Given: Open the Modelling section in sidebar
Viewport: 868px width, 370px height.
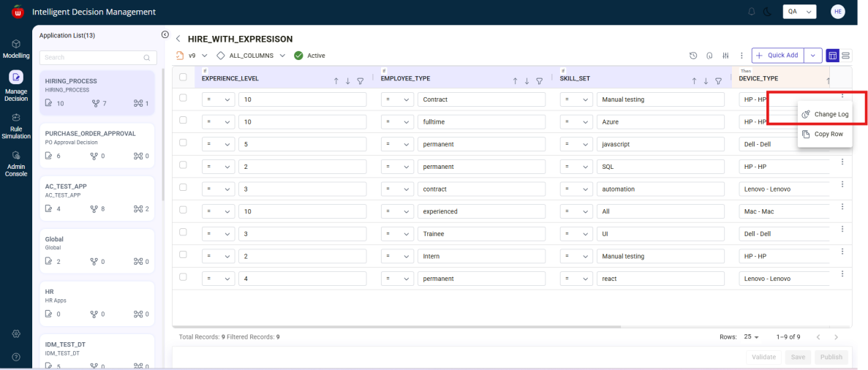Looking at the screenshot, I should 16,49.
